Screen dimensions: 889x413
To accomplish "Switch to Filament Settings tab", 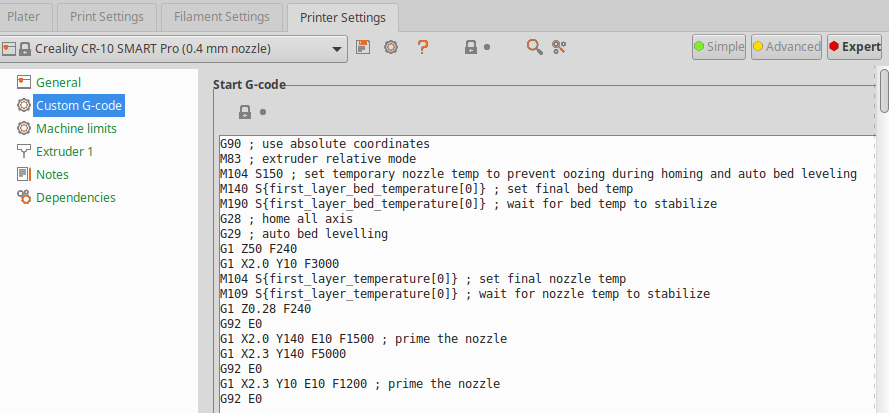I will click(x=221, y=17).
